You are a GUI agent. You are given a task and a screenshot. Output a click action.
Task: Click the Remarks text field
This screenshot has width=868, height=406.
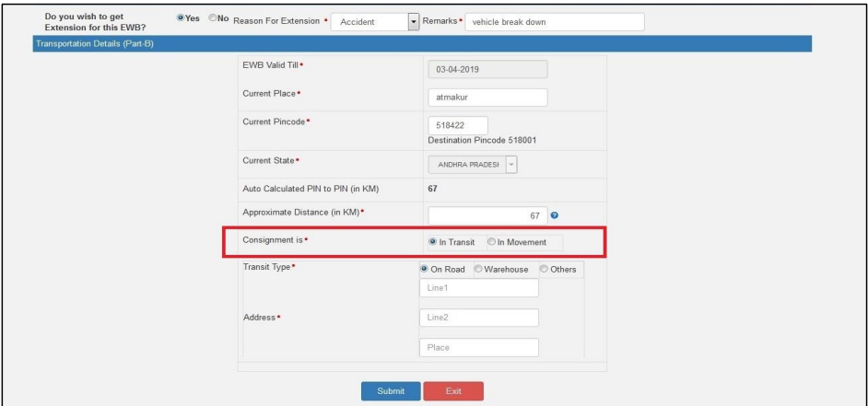point(554,22)
